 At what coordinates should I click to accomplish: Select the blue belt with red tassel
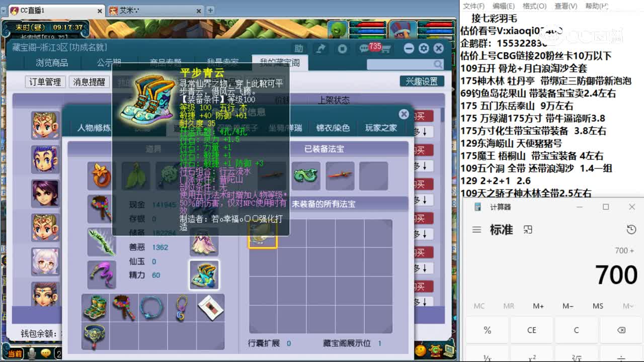point(95,336)
